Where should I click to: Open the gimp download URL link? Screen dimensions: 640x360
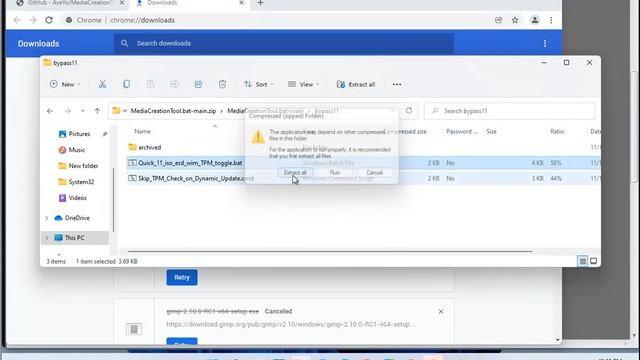point(291,324)
